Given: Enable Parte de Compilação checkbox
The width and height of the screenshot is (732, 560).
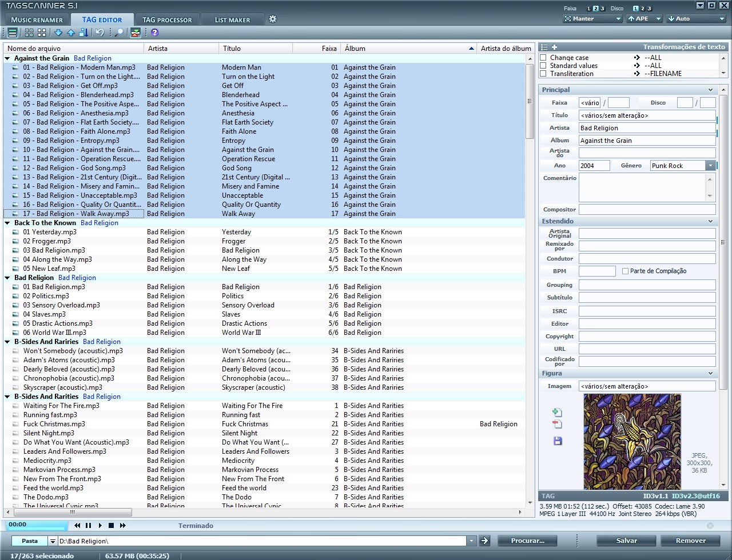Looking at the screenshot, I should [x=624, y=271].
